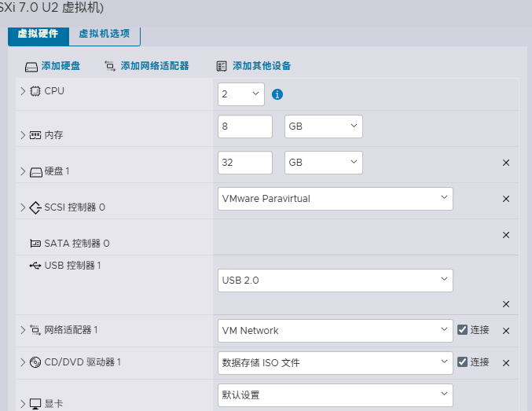Click the 添加硬盘 link

[61, 66]
